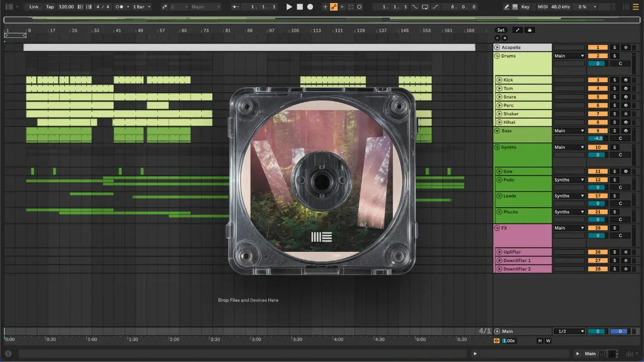Viewport: 644px width, 362px height.
Task: Click the Link button
Action: [34, 7]
